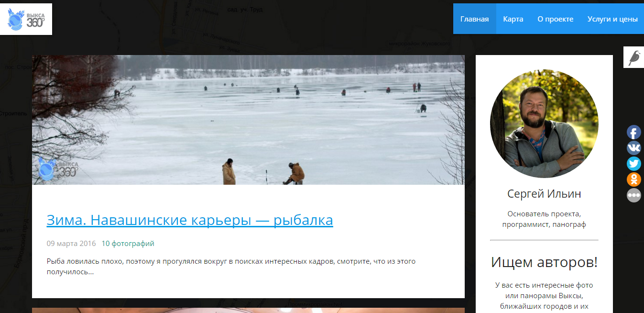Open Сергей Ильин's profile photo
The height and width of the screenshot is (313, 644).
544,123
